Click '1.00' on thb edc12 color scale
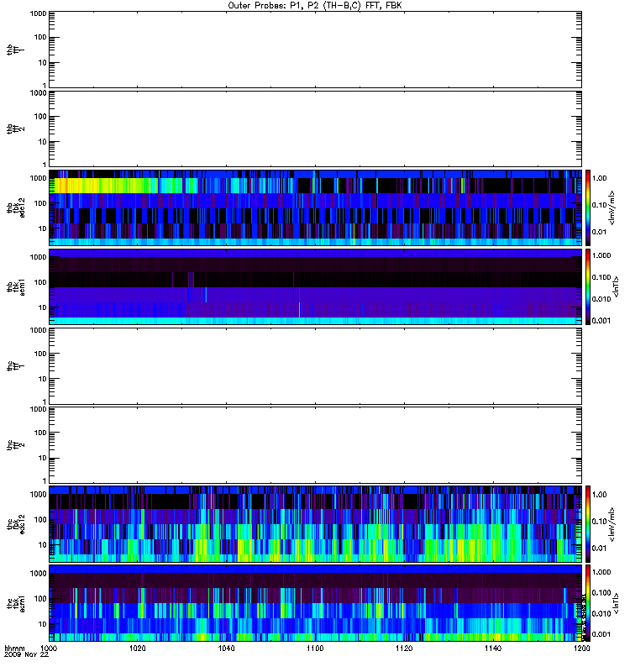630x672 pixels. pos(599,178)
